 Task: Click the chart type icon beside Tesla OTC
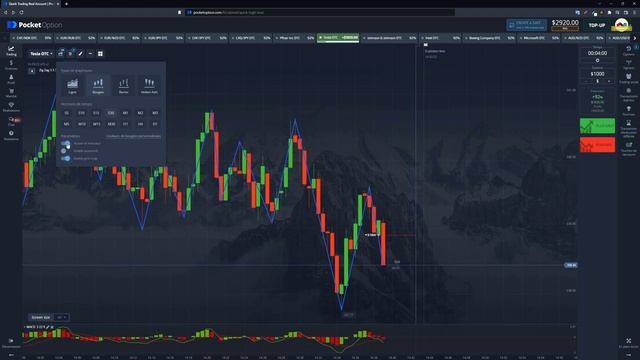[60, 53]
